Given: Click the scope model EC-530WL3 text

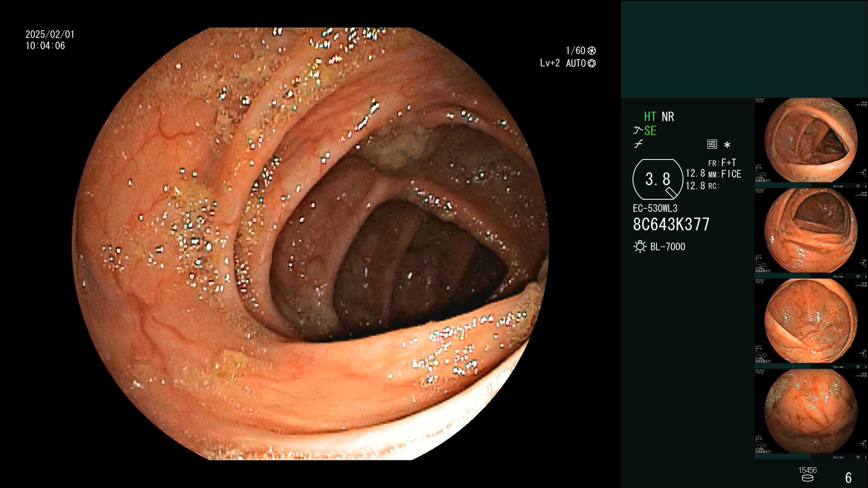Looking at the screenshot, I should (x=655, y=208).
